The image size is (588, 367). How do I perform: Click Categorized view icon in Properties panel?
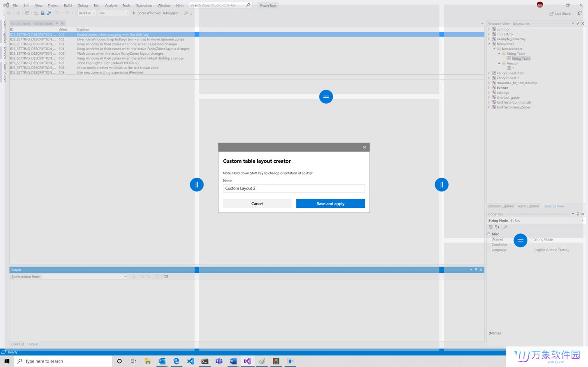[490, 227]
